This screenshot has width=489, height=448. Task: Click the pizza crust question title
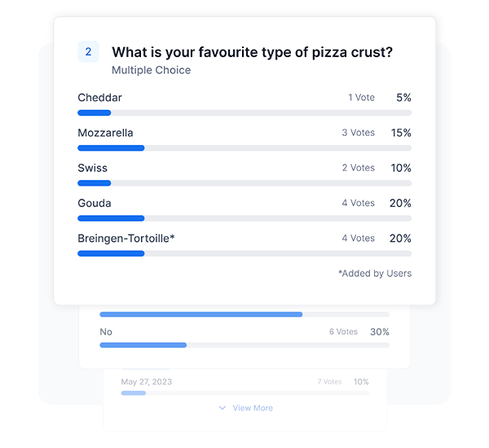[x=253, y=52]
